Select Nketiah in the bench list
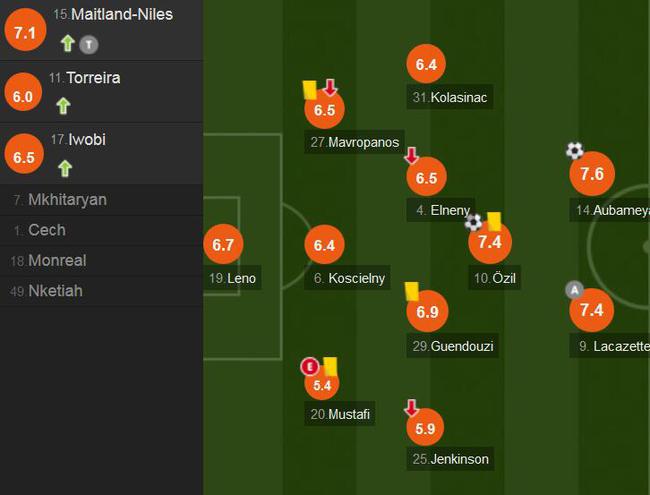 coord(101,291)
